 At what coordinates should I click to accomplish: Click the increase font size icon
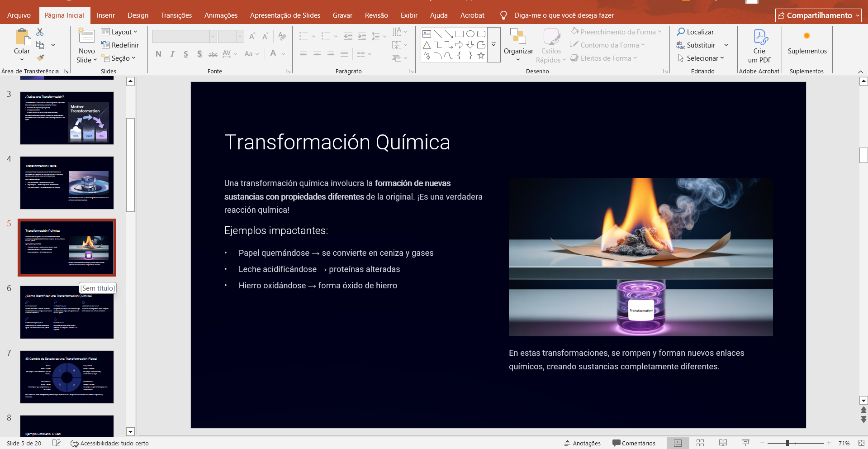pos(252,36)
